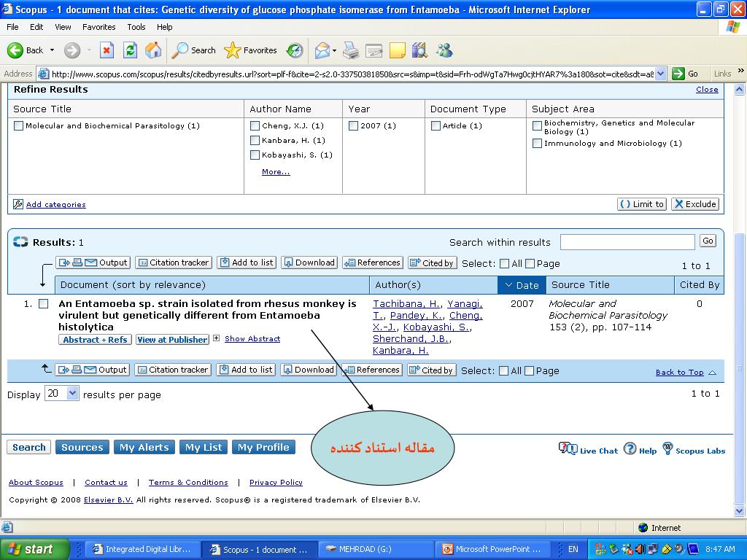Tick the Kanbara, H. author checkbox
This screenshot has width=747, height=560.
click(255, 141)
